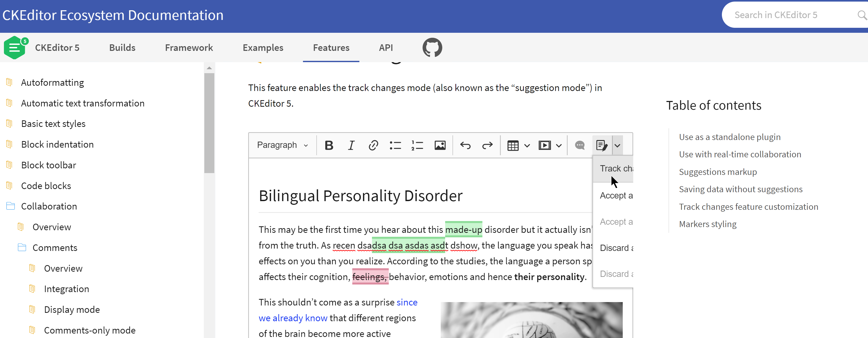
Task: Open the Paragraph heading dropdown
Action: (x=282, y=145)
